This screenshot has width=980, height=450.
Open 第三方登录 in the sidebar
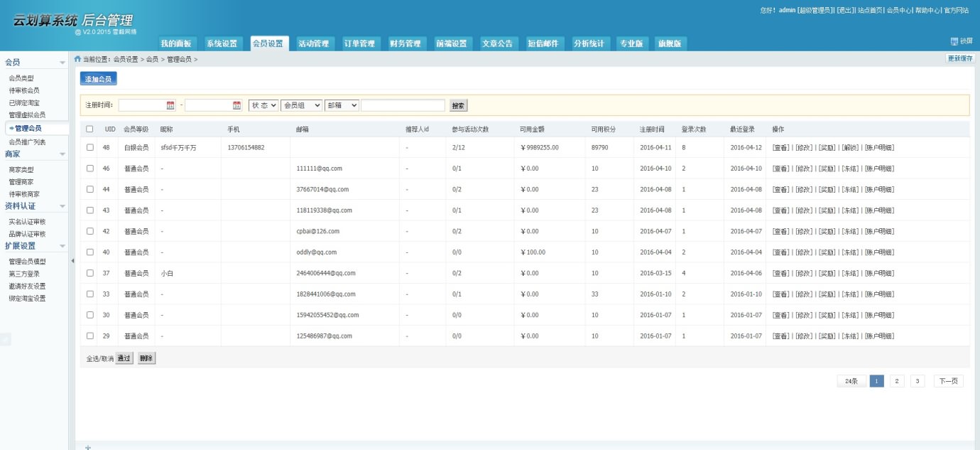(x=24, y=274)
